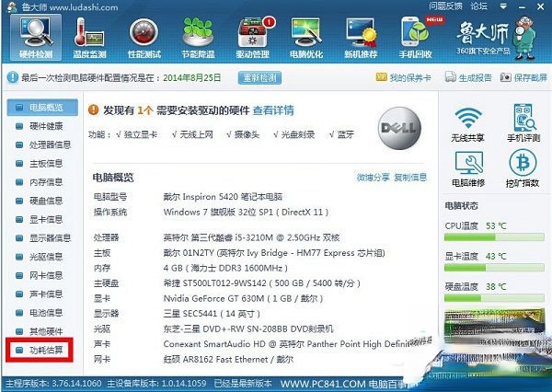Click the 显卡温度 progress bar
Viewport: 552px width, 392px height.
(x=494, y=268)
